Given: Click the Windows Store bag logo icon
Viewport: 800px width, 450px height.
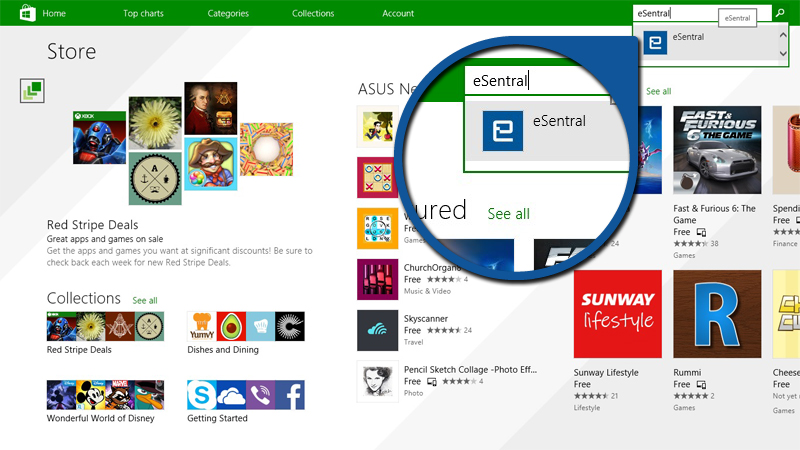Looking at the screenshot, I should [x=28, y=13].
